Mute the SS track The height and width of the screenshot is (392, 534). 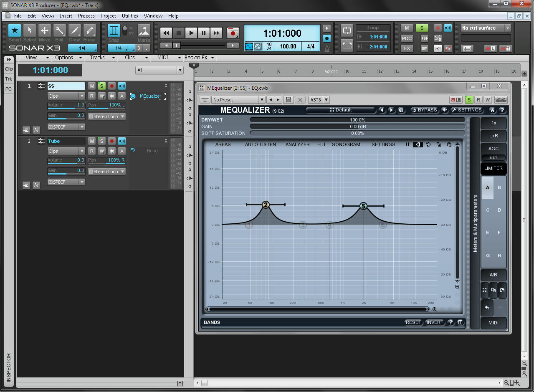[92, 86]
